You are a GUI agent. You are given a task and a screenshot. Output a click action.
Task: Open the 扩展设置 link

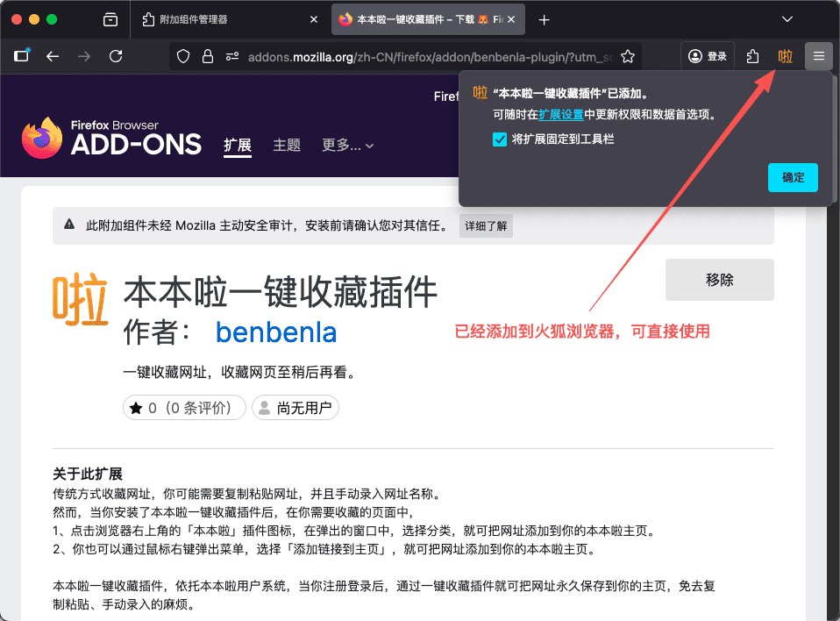click(x=561, y=114)
